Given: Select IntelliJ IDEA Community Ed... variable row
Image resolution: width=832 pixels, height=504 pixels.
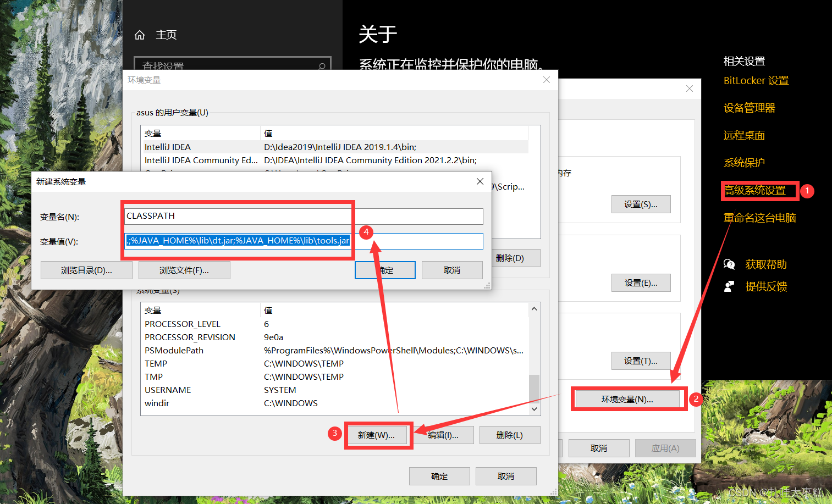Looking at the screenshot, I should click(334, 160).
